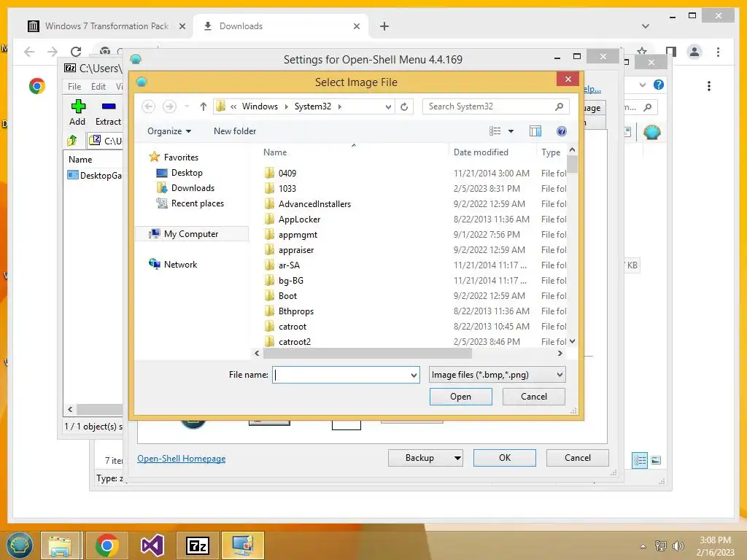Click blue help icon in background Explorer window
The image size is (747, 560).
pos(659,85)
